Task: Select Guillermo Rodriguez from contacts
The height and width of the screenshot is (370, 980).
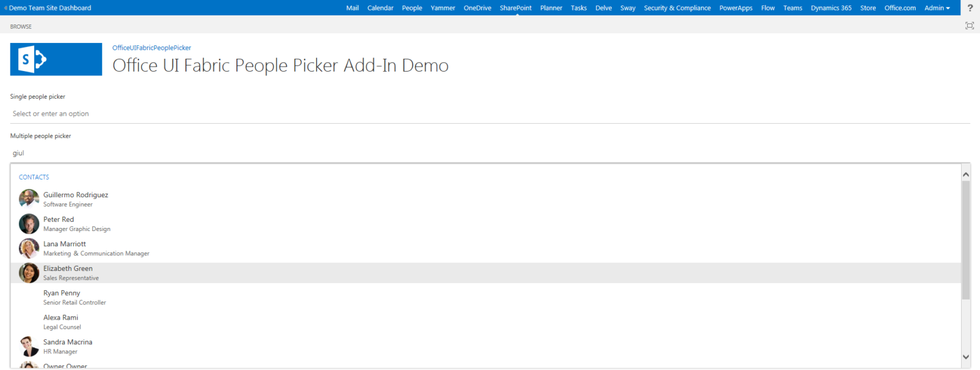Action: tap(486, 199)
